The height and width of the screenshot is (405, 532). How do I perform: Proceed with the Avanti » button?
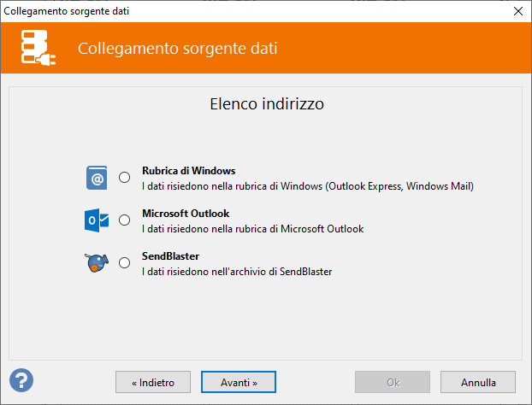tap(239, 382)
